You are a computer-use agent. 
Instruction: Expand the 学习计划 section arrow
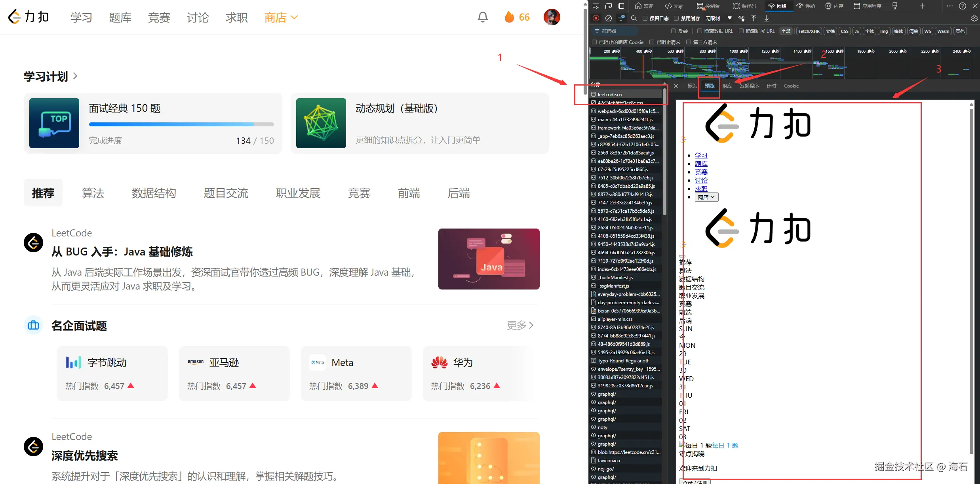click(x=75, y=76)
